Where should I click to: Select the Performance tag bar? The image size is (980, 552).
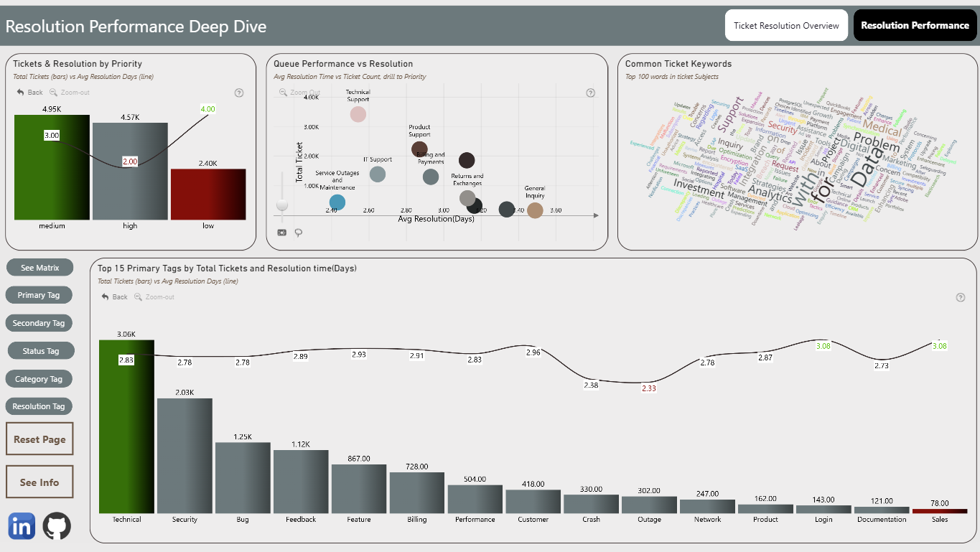pyautogui.click(x=475, y=499)
